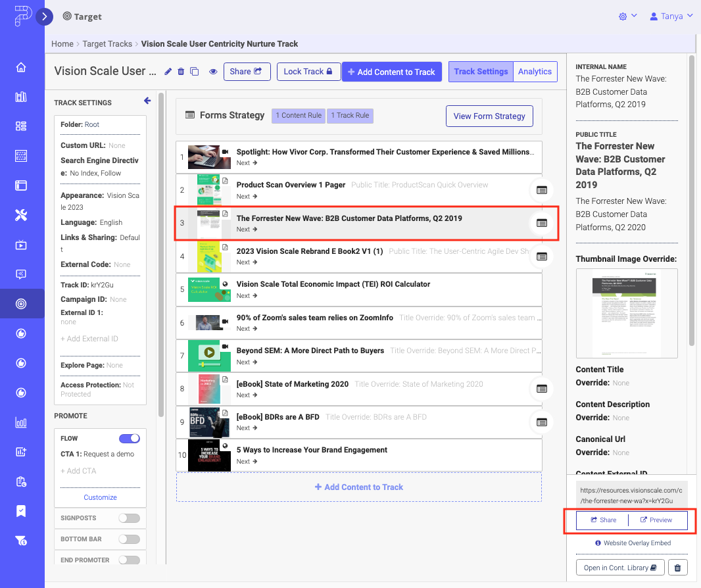Click + Add External ID
Image resolution: width=701 pixels, height=588 pixels.
(x=89, y=339)
